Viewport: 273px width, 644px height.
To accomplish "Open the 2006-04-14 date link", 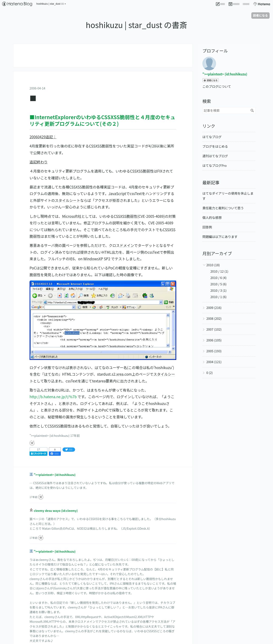I will pyautogui.click(x=37, y=88).
